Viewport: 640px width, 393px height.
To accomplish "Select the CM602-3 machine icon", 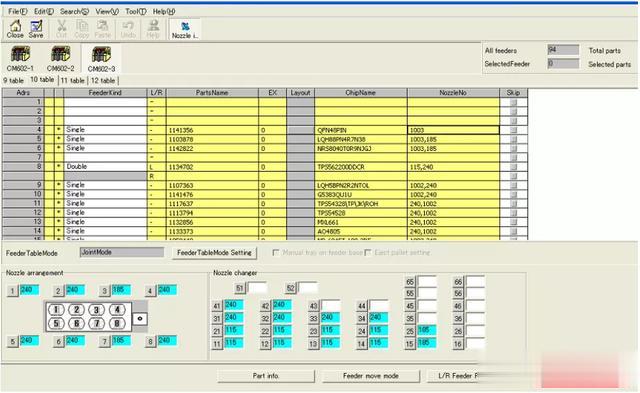I will pos(101,59).
